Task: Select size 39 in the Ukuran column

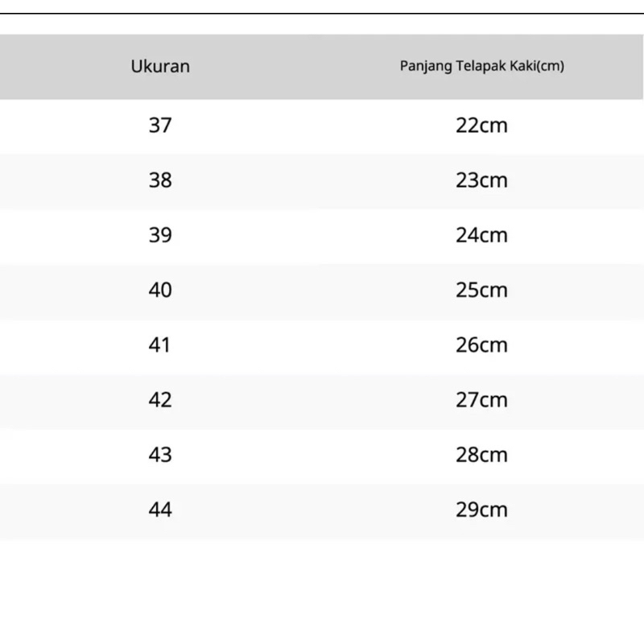Action: [160, 235]
